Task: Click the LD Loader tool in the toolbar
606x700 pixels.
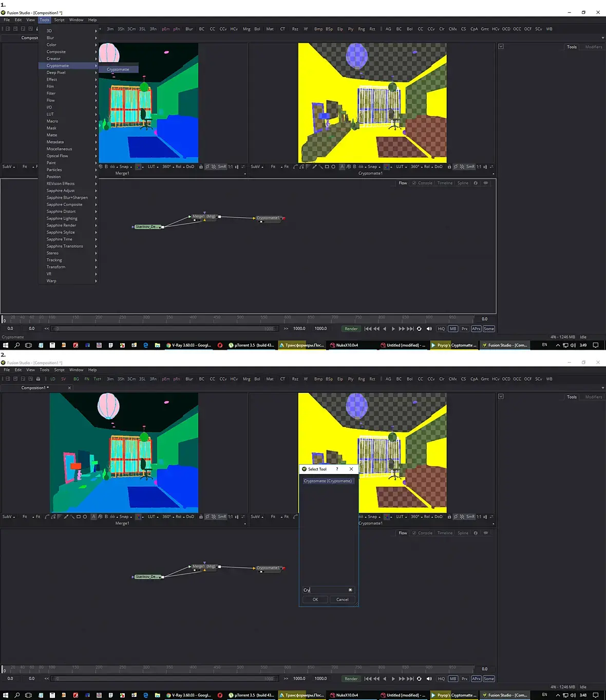Action: point(52,379)
